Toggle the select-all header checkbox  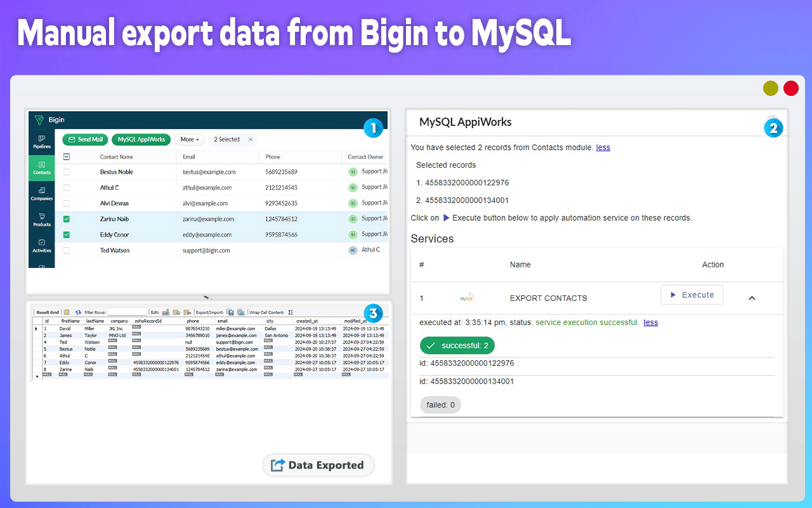pyautogui.click(x=67, y=157)
